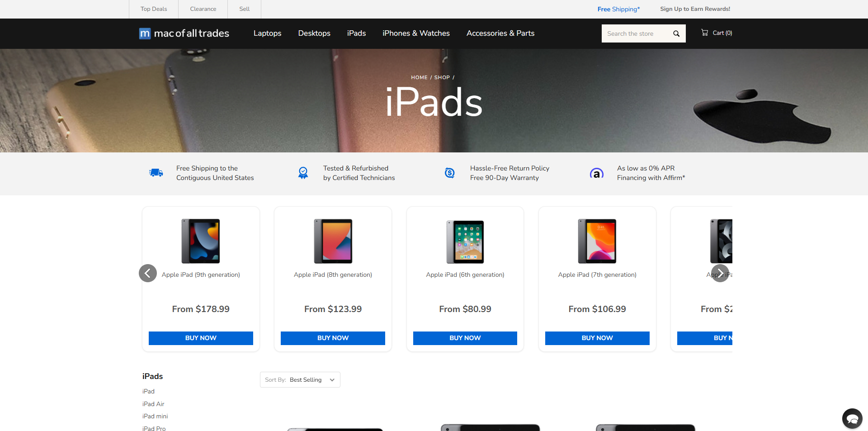This screenshot has height=431, width=868.
Task: Click the hassle-free return policy icon
Action: [449, 173]
